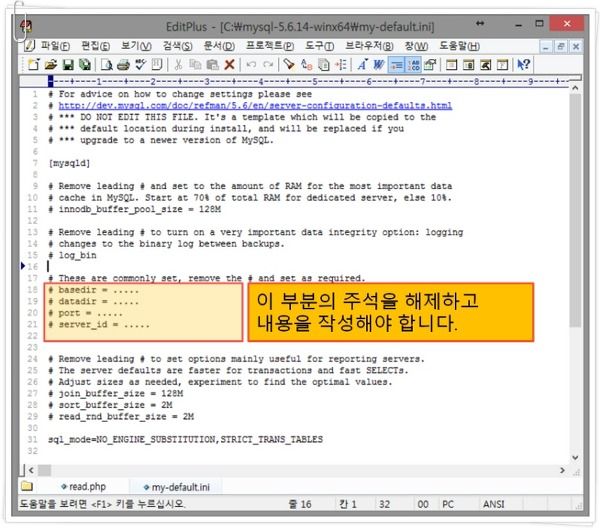Click the Cut scissors icon
The width and height of the screenshot is (600, 530).
pyautogui.click(x=178, y=65)
